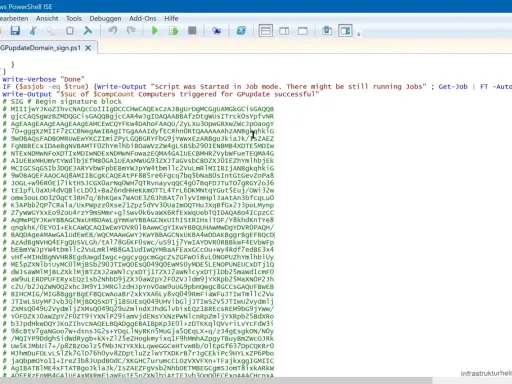
Task: Open the Tools menu
Action: pyautogui.click(x=74, y=18)
